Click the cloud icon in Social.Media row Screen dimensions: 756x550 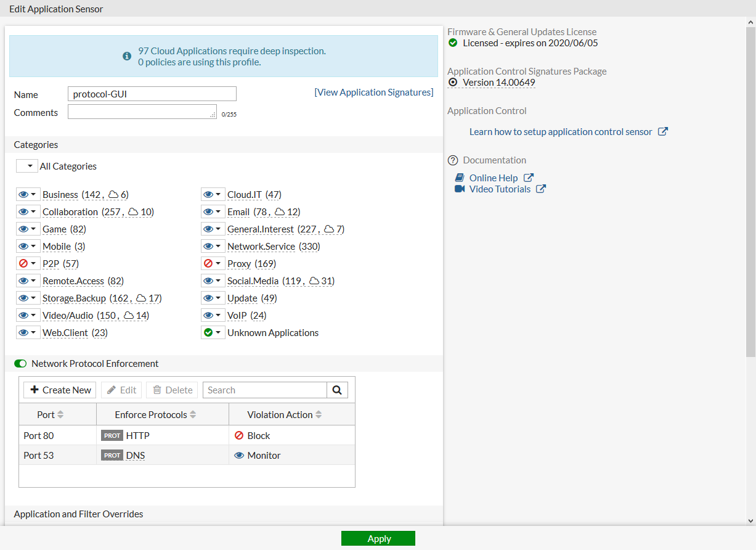click(x=314, y=281)
